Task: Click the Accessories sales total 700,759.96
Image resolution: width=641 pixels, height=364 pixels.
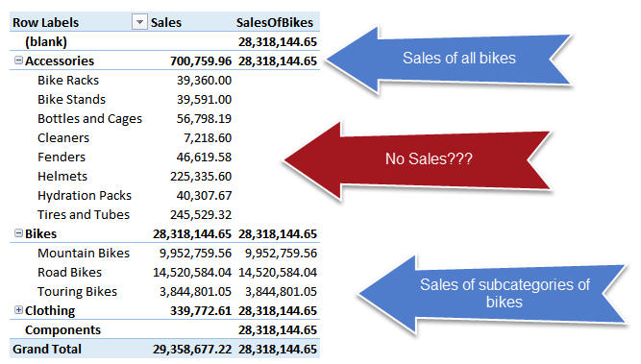Action: 201,61
